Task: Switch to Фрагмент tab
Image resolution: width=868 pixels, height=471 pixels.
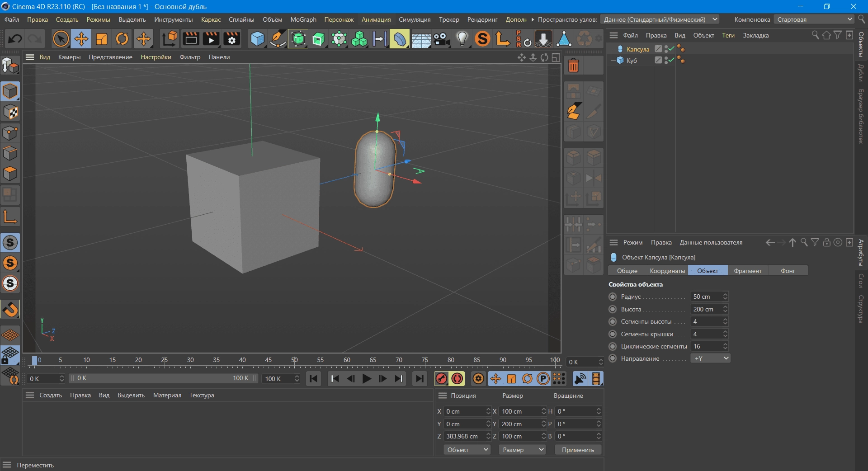Action: coord(748,271)
